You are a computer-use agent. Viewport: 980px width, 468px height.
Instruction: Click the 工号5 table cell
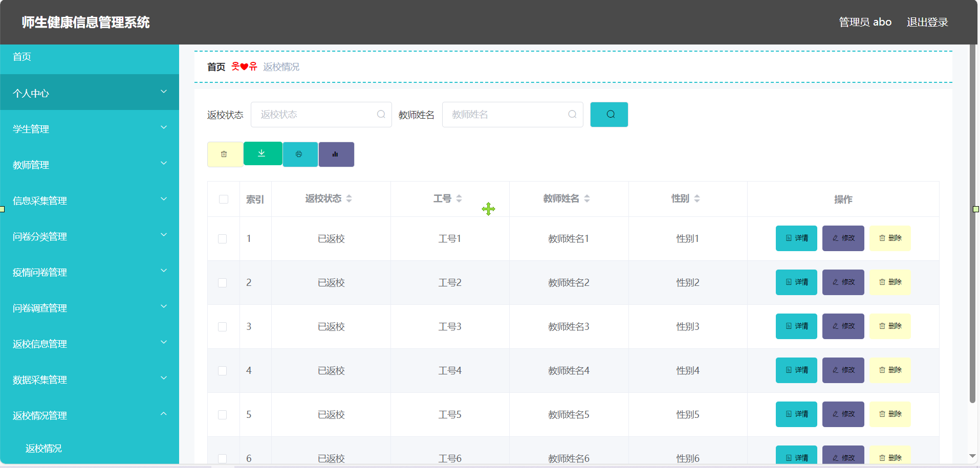tap(450, 414)
